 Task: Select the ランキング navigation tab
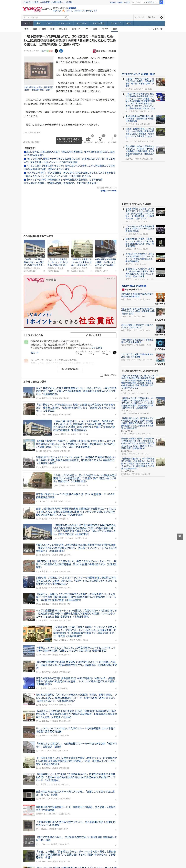click(115, 24)
